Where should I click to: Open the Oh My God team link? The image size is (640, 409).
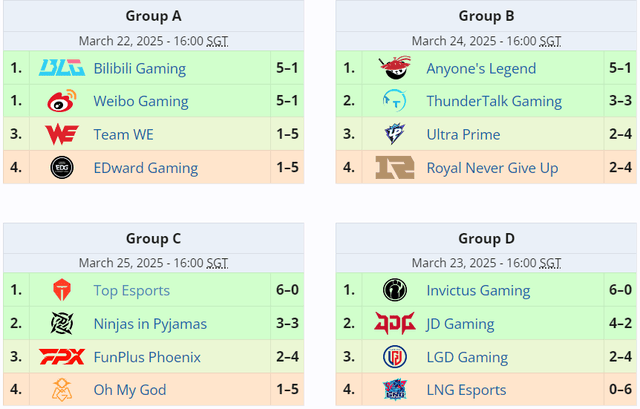point(130,390)
